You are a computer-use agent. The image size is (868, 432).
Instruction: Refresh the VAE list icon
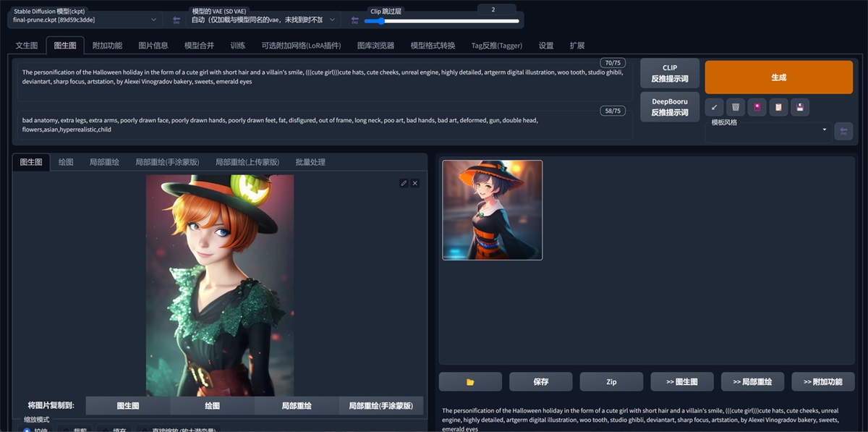coord(354,20)
